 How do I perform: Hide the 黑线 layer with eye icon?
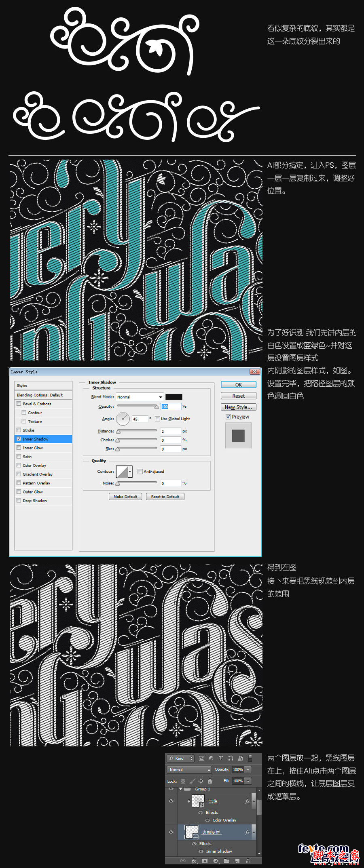171,801
